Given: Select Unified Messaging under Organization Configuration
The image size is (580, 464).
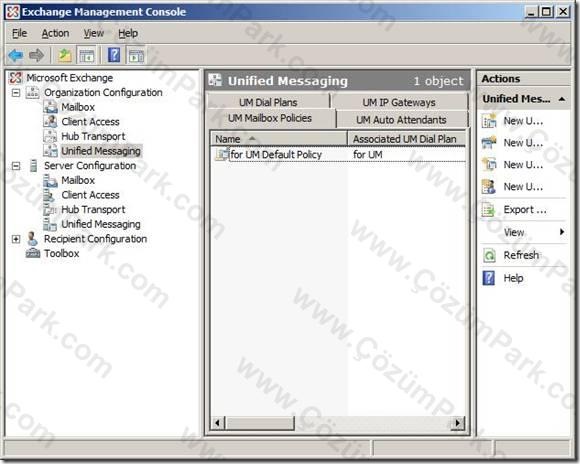Looking at the screenshot, I should pyautogui.click(x=101, y=151).
